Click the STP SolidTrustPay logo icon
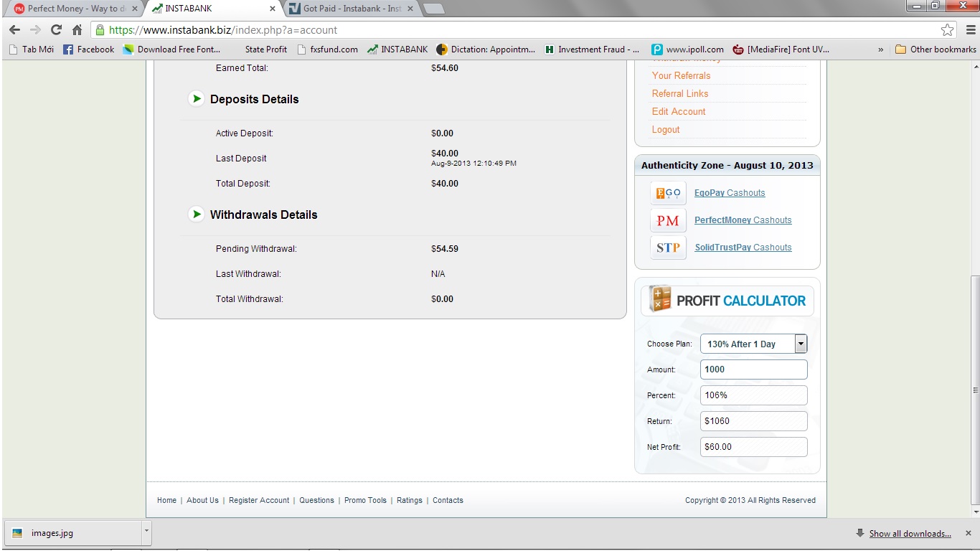 pos(668,248)
